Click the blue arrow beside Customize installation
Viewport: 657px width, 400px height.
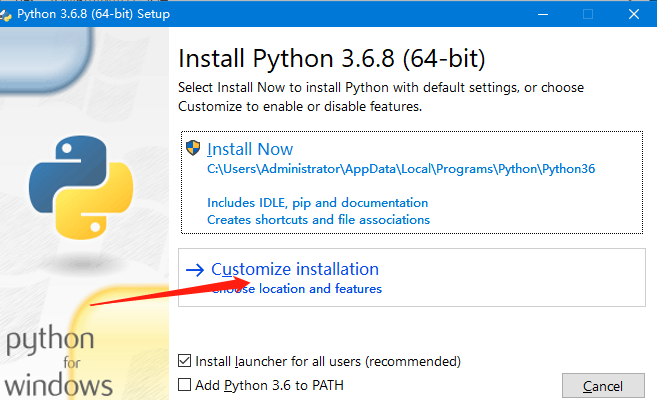click(194, 270)
